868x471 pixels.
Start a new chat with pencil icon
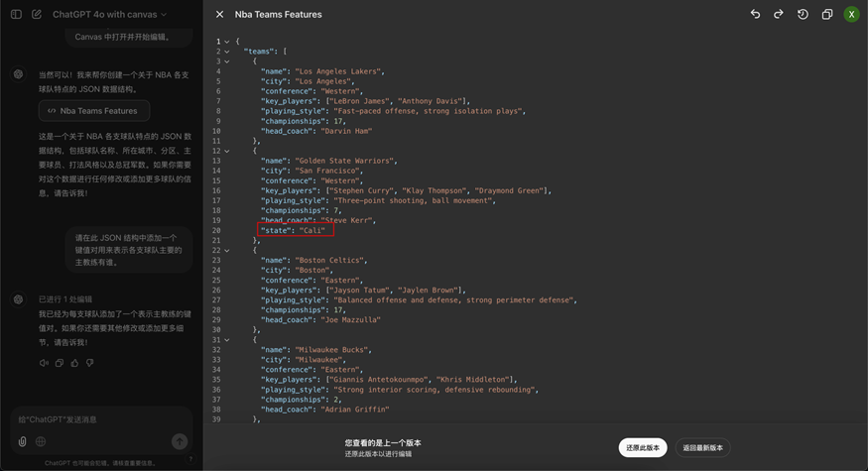coord(37,15)
